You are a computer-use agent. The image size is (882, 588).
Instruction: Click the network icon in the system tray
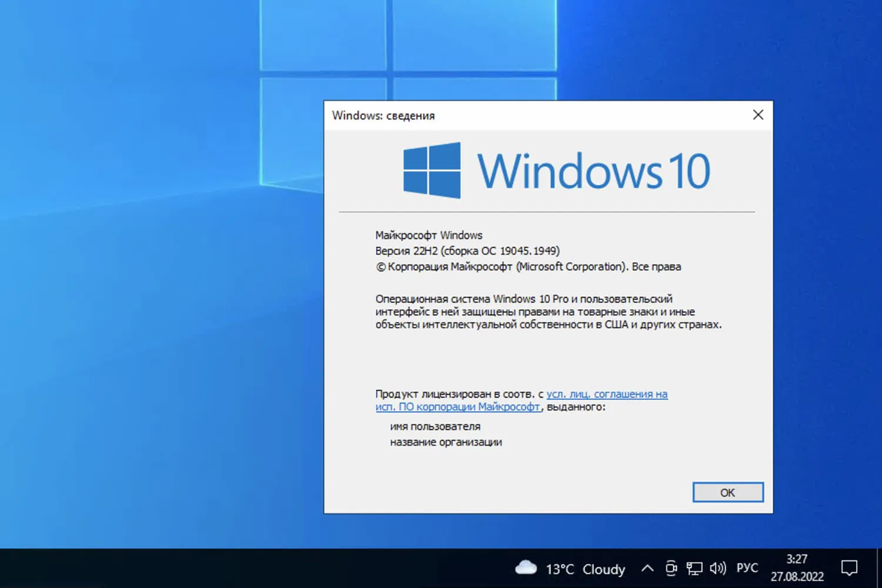pos(694,568)
